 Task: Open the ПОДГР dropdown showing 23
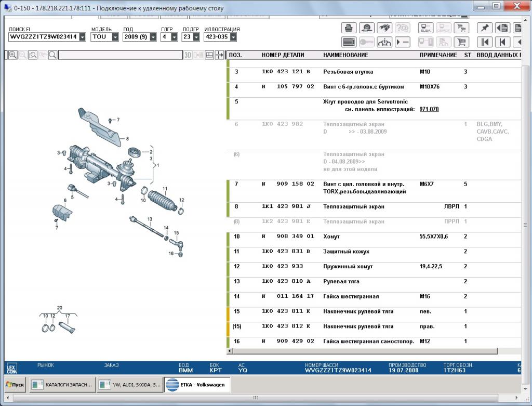[196, 37]
